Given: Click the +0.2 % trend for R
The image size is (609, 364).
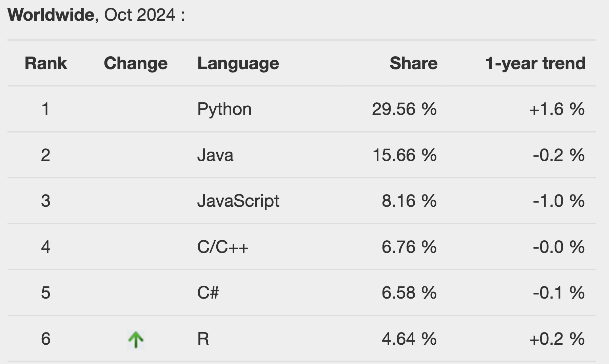Looking at the screenshot, I should tap(556, 339).
